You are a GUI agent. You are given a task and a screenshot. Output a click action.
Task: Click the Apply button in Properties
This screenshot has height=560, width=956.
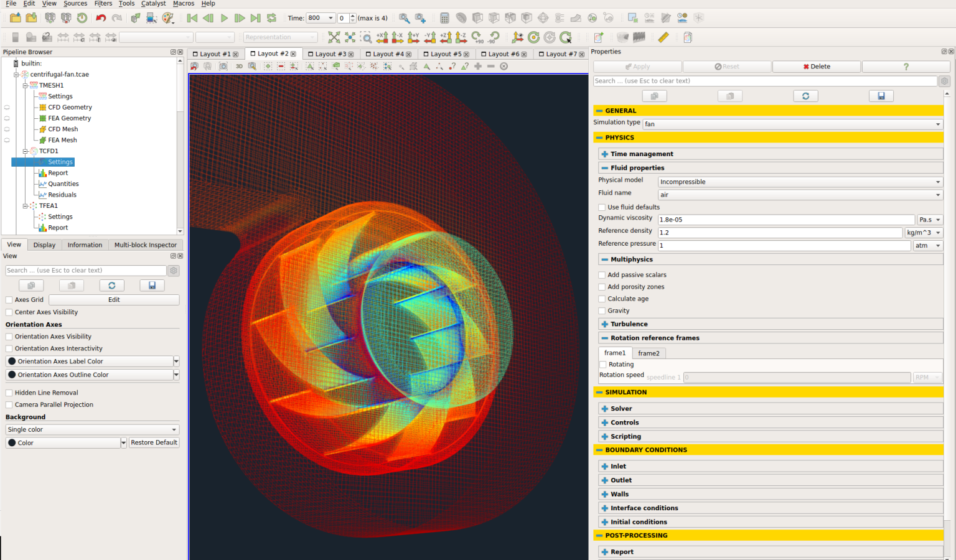coord(637,66)
